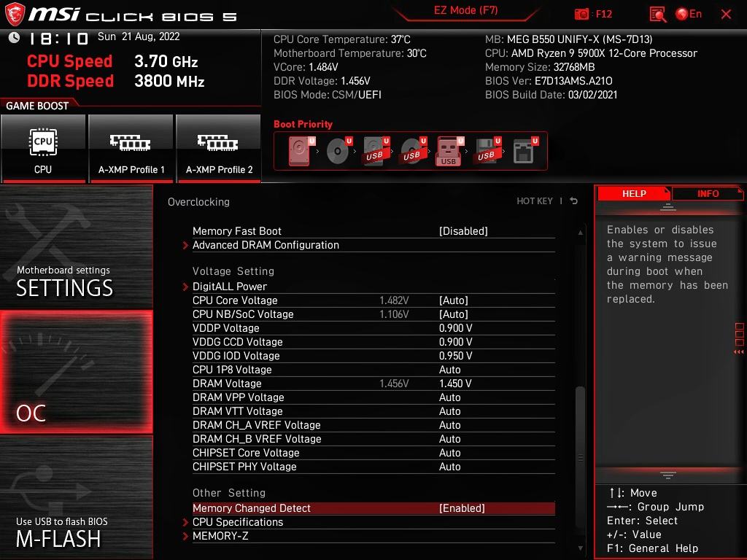Click the back arrow icon near HOT KEY
This screenshot has height=560, width=747.
pyautogui.click(x=574, y=201)
